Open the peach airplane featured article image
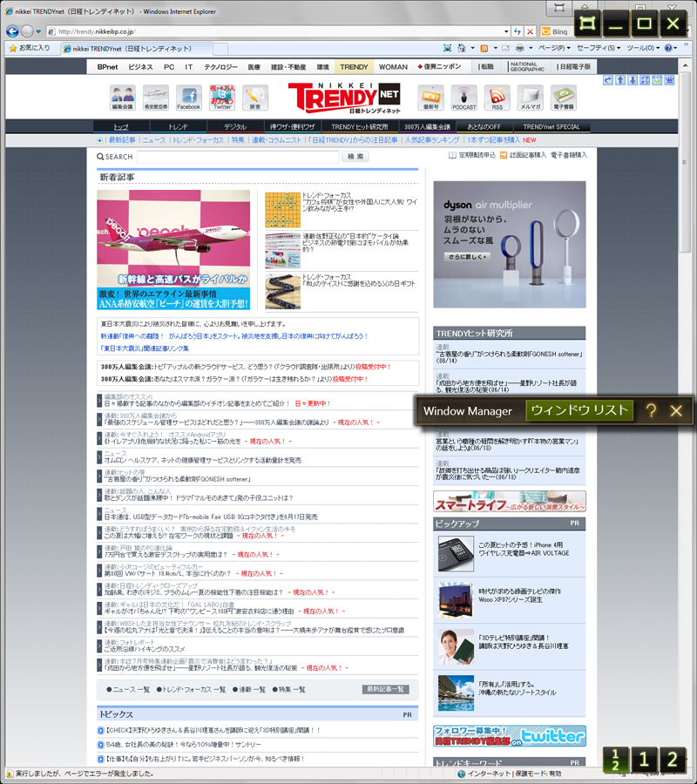Image resolution: width=697 pixels, height=784 pixels. point(173,249)
